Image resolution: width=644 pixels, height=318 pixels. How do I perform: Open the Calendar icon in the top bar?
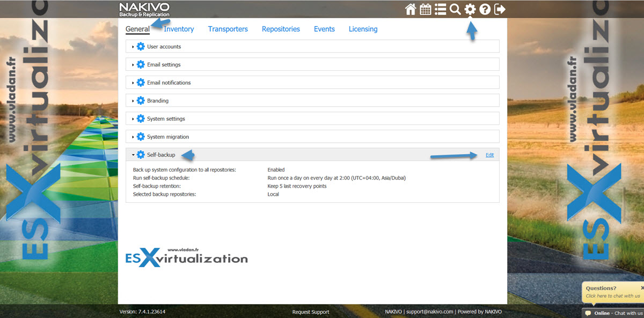pyautogui.click(x=426, y=9)
